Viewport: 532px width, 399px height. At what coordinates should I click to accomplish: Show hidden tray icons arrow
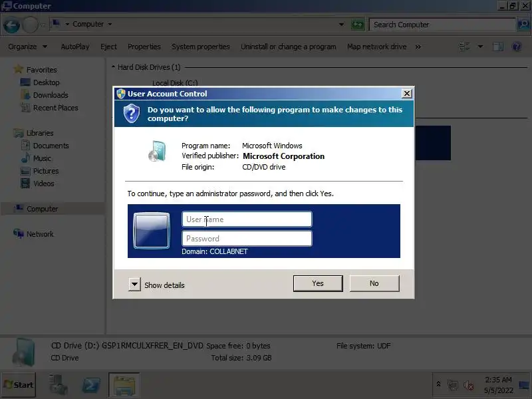pos(438,384)
